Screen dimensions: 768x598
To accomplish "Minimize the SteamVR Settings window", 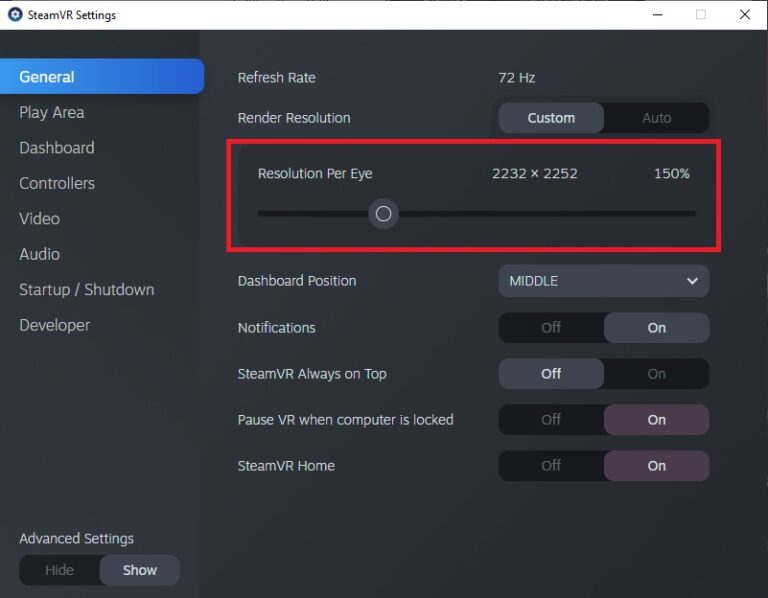I will click(657, 15).
